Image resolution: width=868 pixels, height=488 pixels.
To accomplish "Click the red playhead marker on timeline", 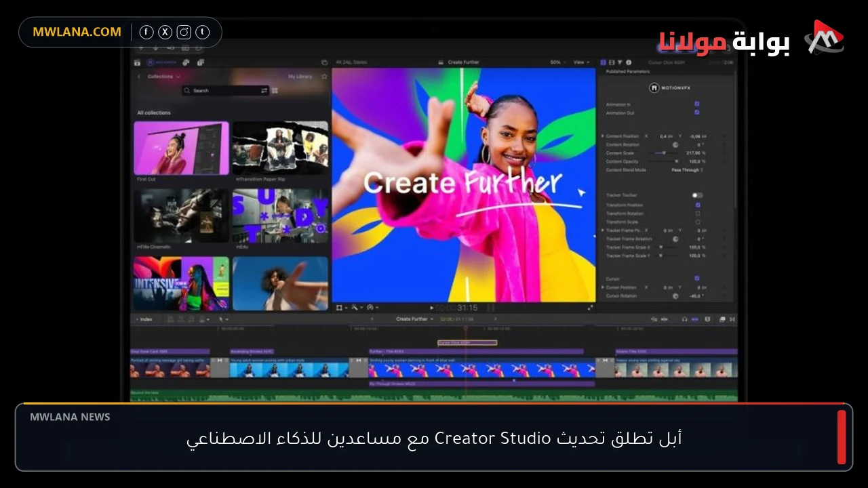I will 465,328.
